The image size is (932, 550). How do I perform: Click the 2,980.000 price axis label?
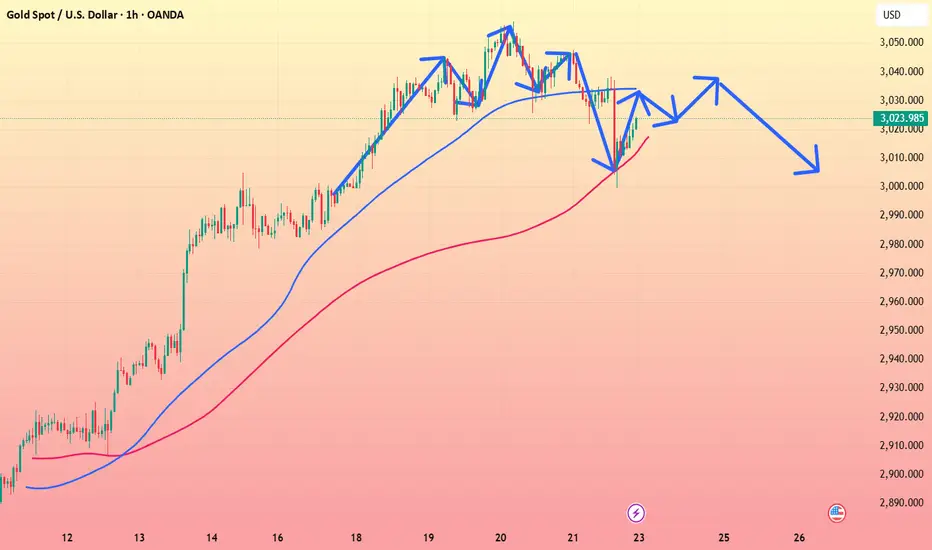[x=902, y=244]
